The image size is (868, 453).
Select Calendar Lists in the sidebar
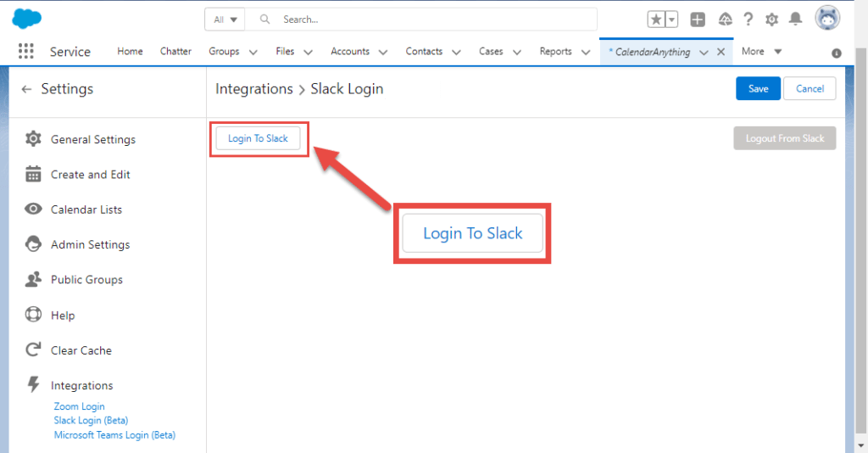pyautogui.click(x=86, y=210)
